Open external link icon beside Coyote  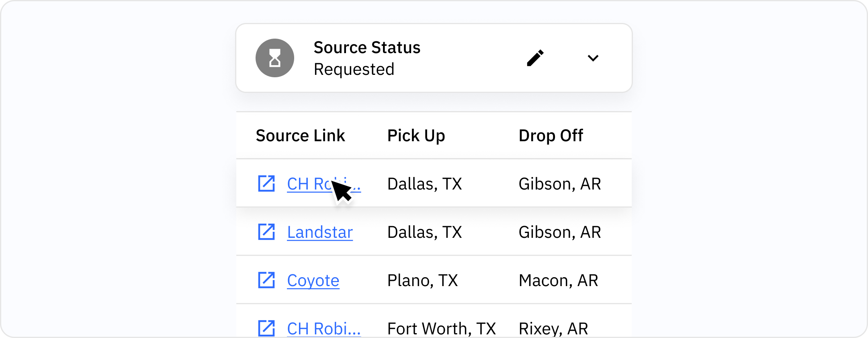click(x=266, y=280)
